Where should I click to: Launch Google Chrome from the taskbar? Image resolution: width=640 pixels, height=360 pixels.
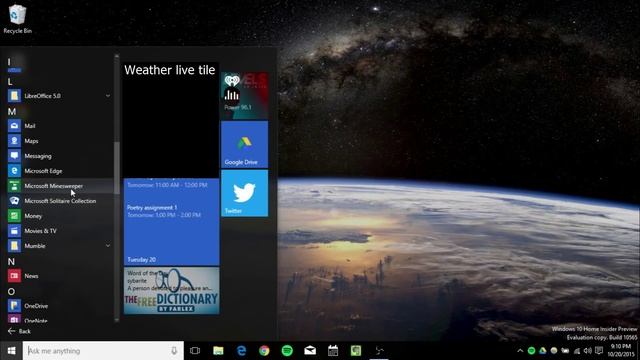pos(264,351)
